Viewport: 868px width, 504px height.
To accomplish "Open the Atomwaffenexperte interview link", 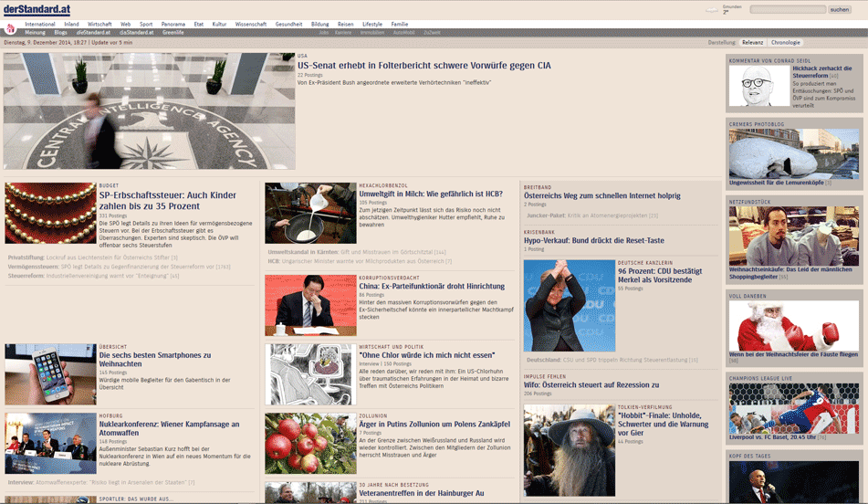I will [101, 482].
